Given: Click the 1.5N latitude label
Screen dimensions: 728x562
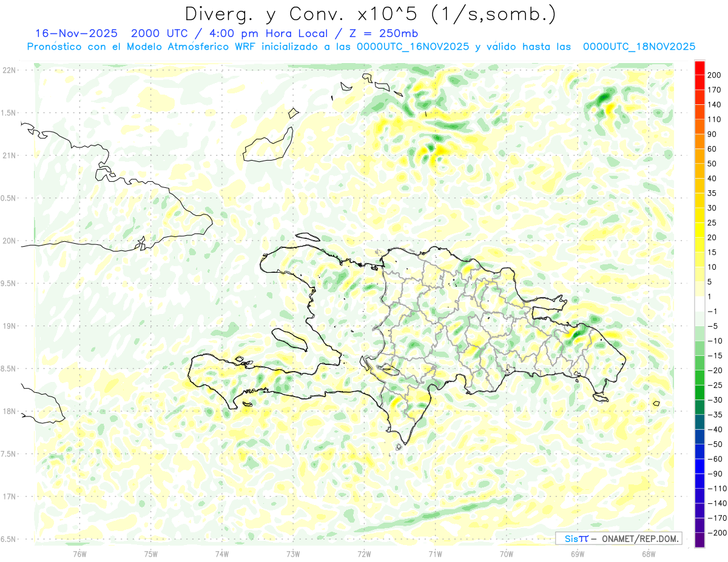Looking at the screenshot, I should [x=8, y=113].
